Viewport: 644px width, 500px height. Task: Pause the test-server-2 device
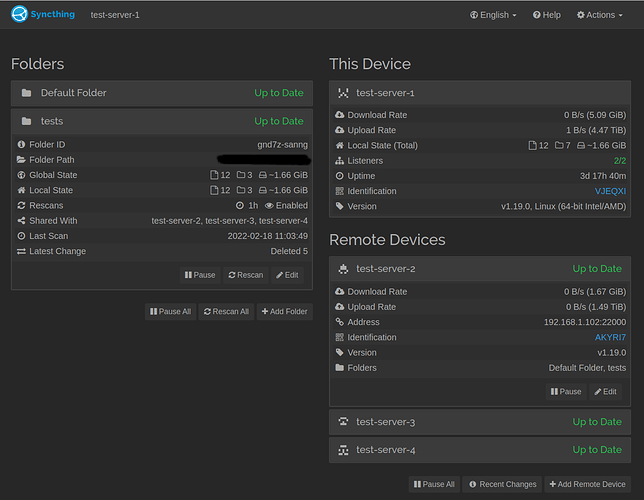click(566, 392)
